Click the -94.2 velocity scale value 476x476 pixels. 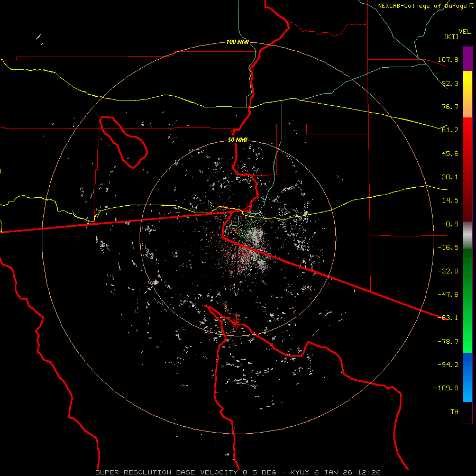(448, 365)
